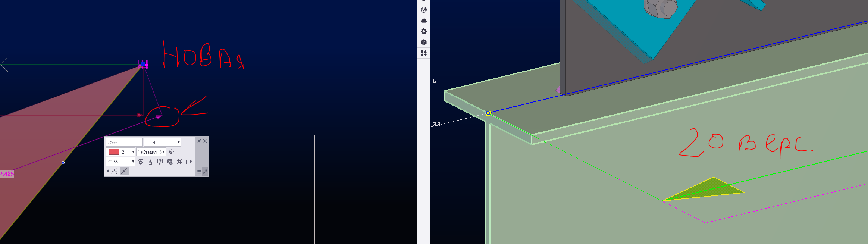
Task: Open the list customization icon
Action: click(199, 172)
